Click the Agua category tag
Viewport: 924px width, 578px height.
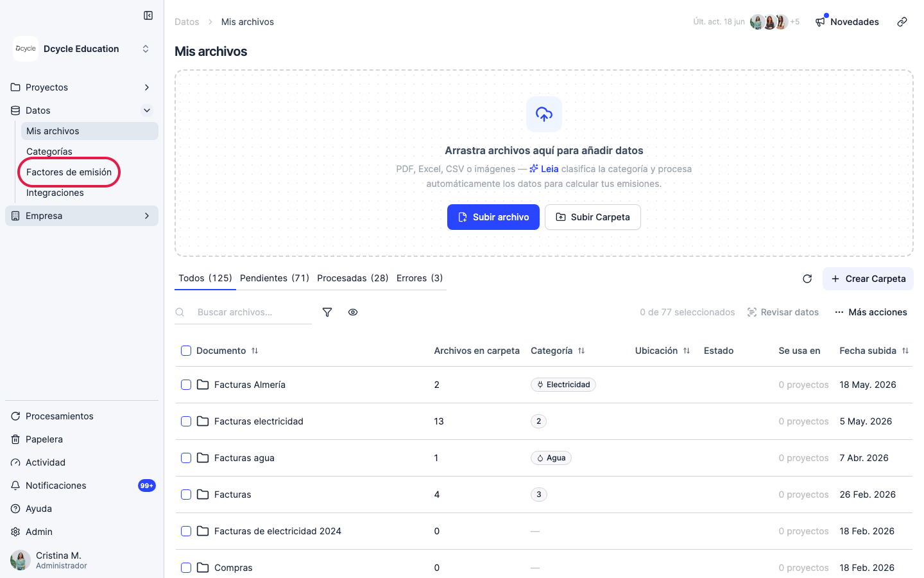click(x=551, y=458)
